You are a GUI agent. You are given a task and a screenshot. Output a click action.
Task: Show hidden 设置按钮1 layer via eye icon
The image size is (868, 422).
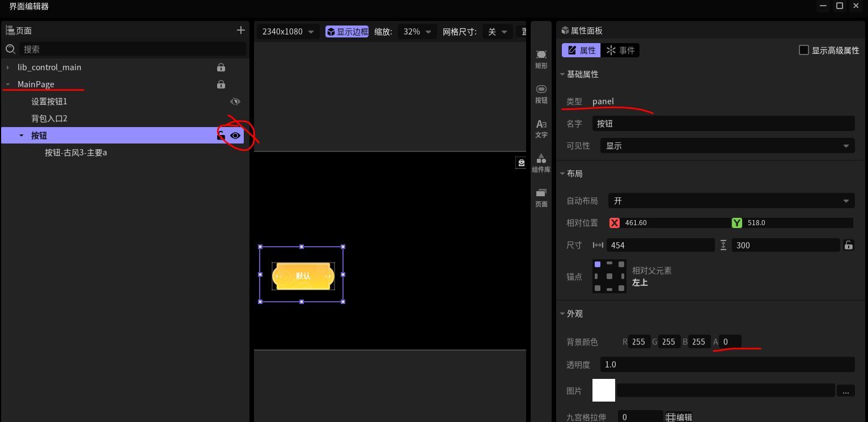[x=235, y=102]
